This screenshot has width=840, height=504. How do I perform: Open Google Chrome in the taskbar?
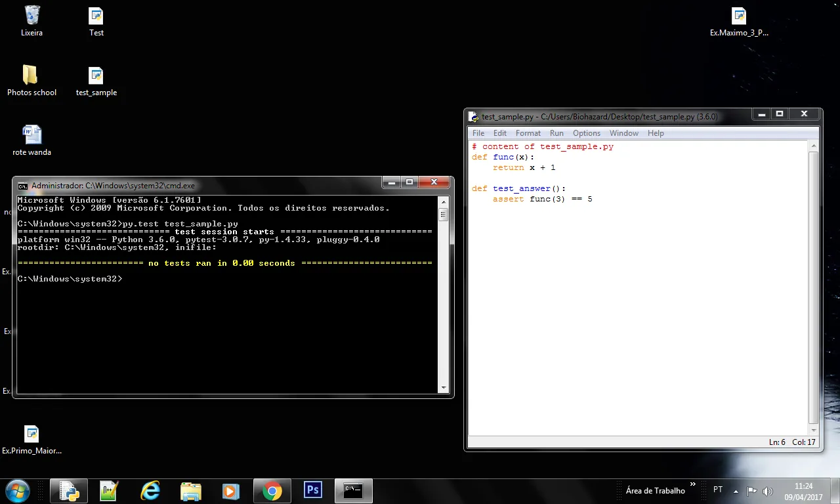pyautogui.click(x=272, y=490)
